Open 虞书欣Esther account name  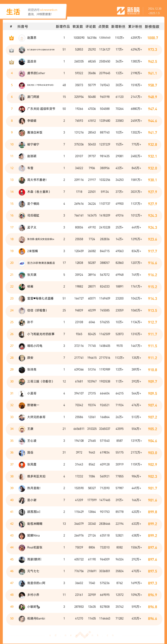pyautogui.click(x=36, y=73)
